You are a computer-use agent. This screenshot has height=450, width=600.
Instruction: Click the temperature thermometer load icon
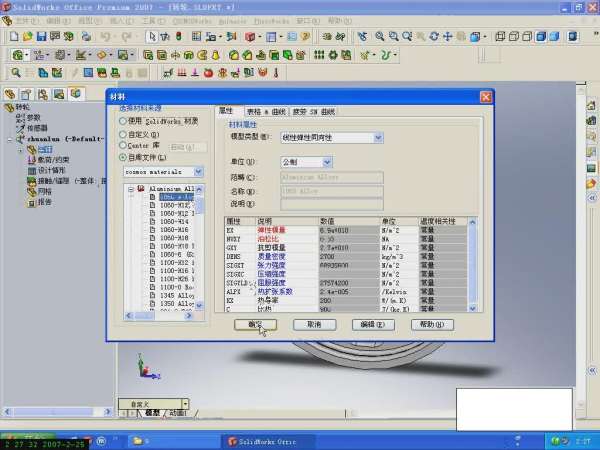(276, 72)
